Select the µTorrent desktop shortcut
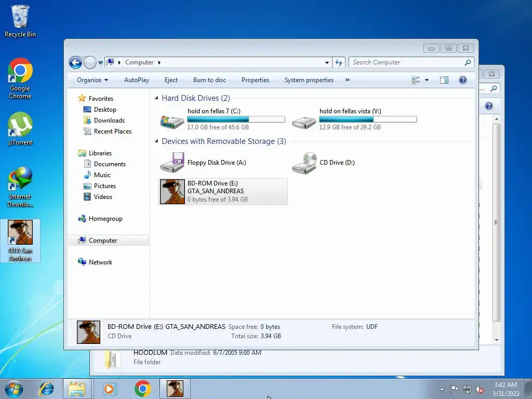The height and width of the screenshot is (399, 532). 20,129
